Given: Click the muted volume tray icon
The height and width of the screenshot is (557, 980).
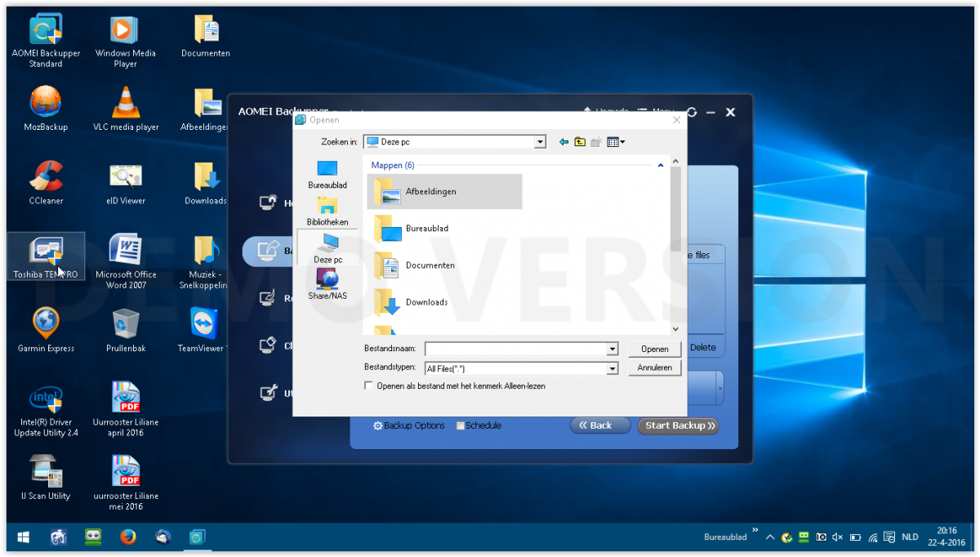Looking at the screenshot, I should pyautogui.click(x=837, y=537).
